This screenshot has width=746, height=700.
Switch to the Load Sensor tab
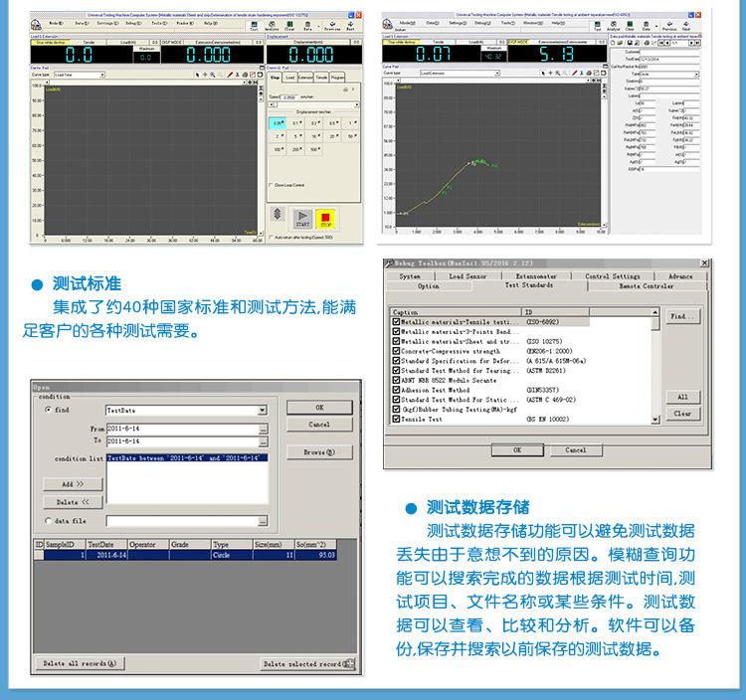point(468,276)
